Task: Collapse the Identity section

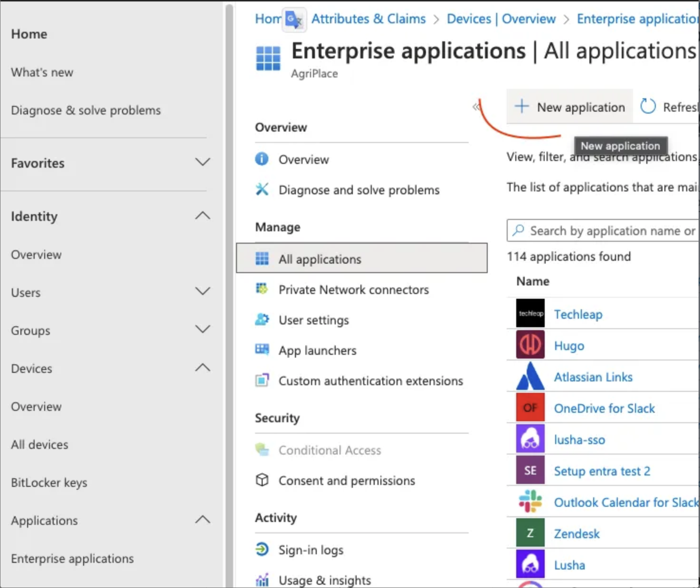Action: coord(203,216)
